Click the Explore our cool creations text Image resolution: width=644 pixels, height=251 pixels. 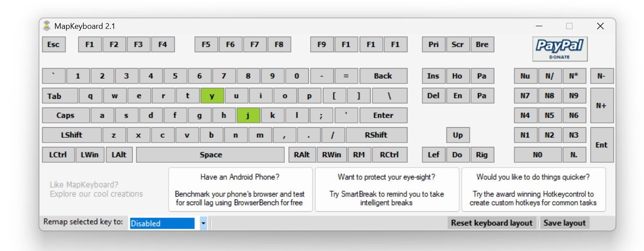(x=96, y=194)
